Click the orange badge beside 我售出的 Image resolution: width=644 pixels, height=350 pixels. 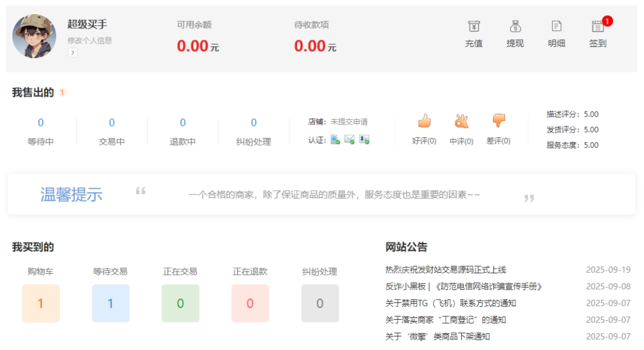62,93
